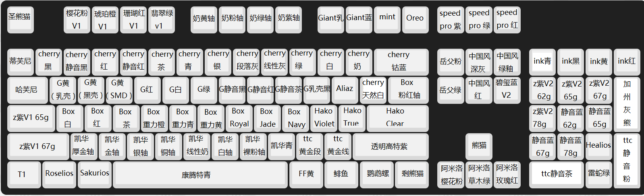Select the ttc 黄金段 key
The height and width of the screenshot is (196, 644).
309,146
